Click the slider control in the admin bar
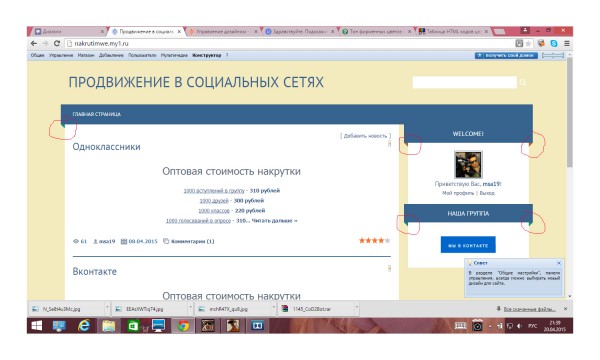600x360 pixels. [x=553, y=55]
